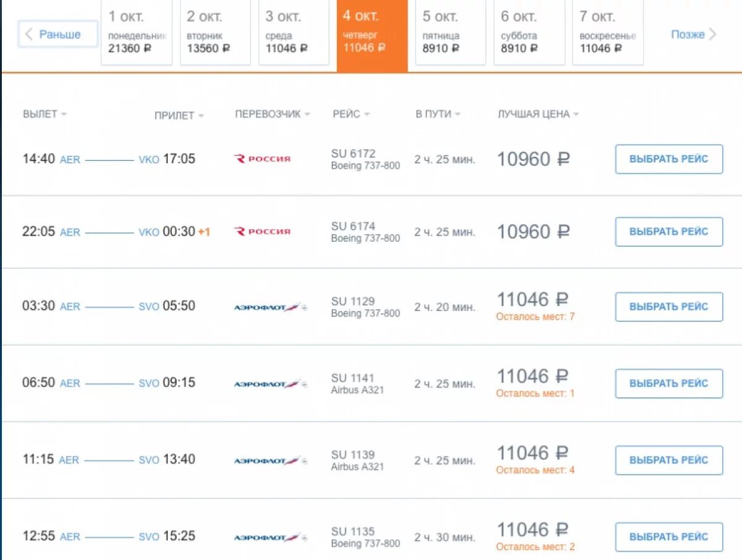Choose the 6 окт. Saturday date tab

(x=529, y=32)
